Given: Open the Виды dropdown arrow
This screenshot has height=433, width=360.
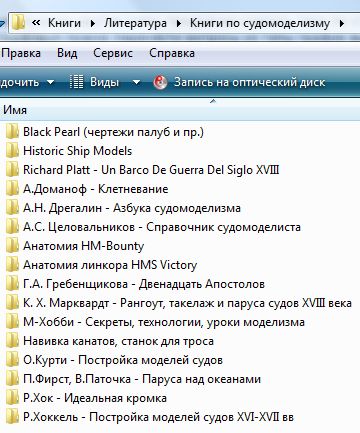Looking at the screenshot, I should (136, 82).
